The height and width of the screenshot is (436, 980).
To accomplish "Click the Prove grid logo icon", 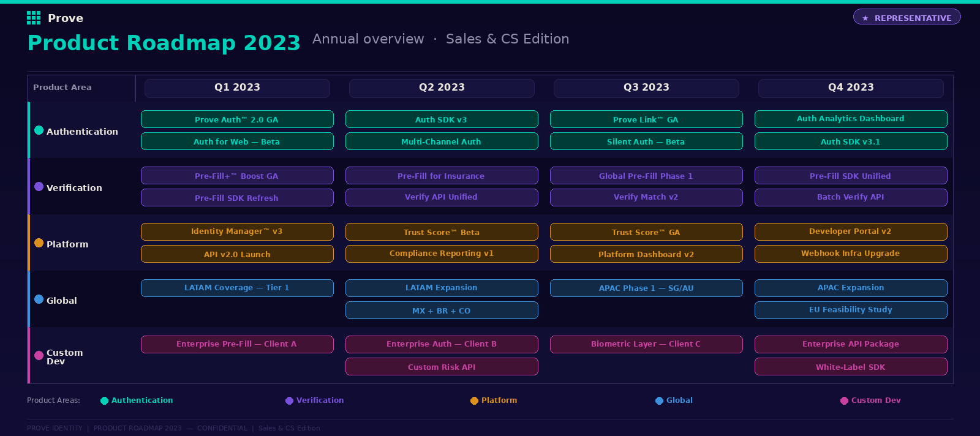I will [x=34, y=18].
